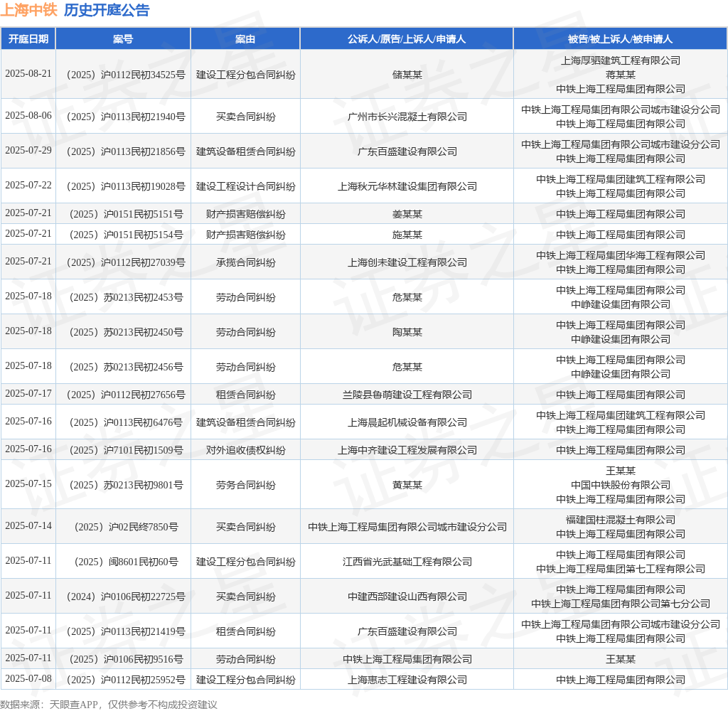The image size is (728, 711).
Task: Click the date 2025-07-22
Action: click(28, 186)
